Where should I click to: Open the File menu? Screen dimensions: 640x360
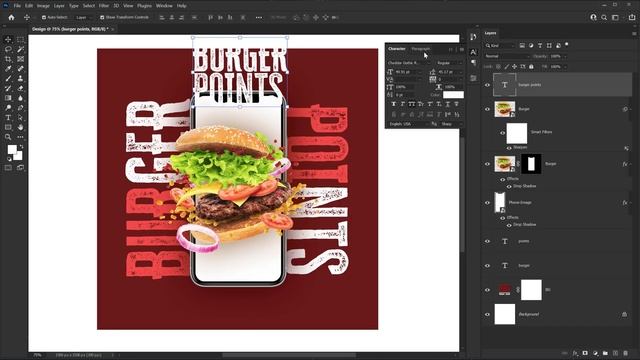point(17,6)
